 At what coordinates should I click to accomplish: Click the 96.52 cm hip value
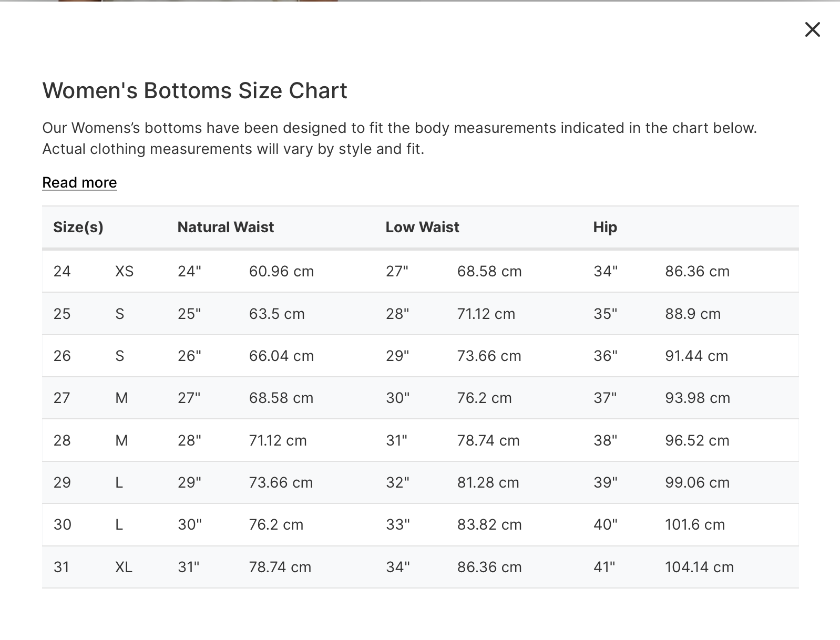coord(697,440)
